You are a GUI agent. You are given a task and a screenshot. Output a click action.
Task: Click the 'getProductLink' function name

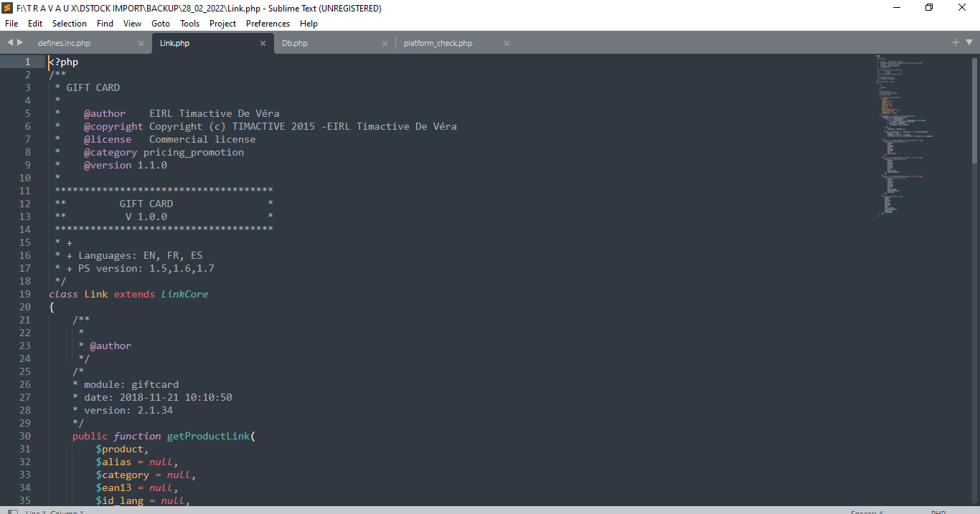pos(208,436)
